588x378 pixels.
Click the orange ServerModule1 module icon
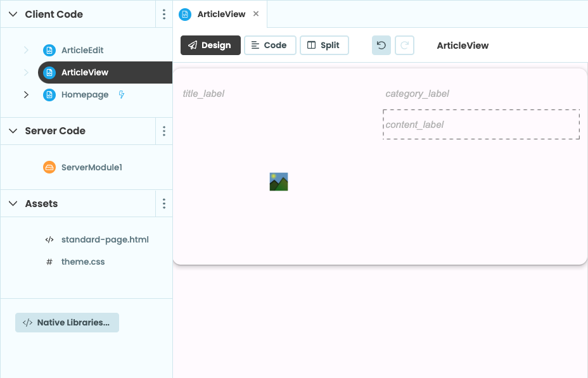49,167
